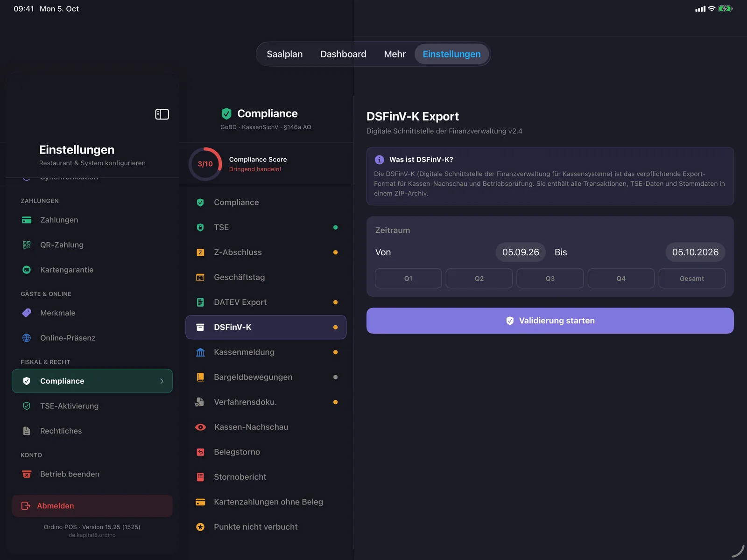The image size is (747, 560).
Task: Select the Q4 quarter preset
Action: pos(621,279)
